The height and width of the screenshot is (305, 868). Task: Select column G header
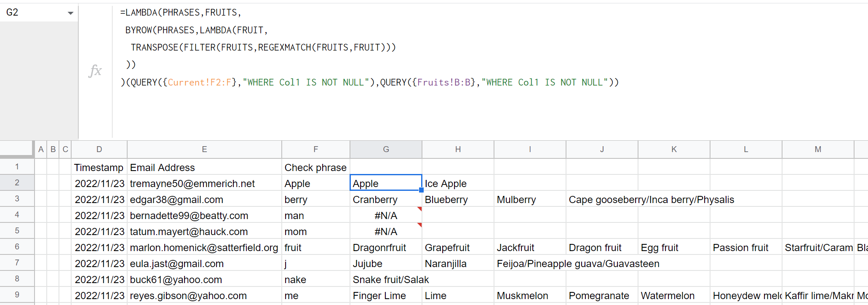point(386,149)
